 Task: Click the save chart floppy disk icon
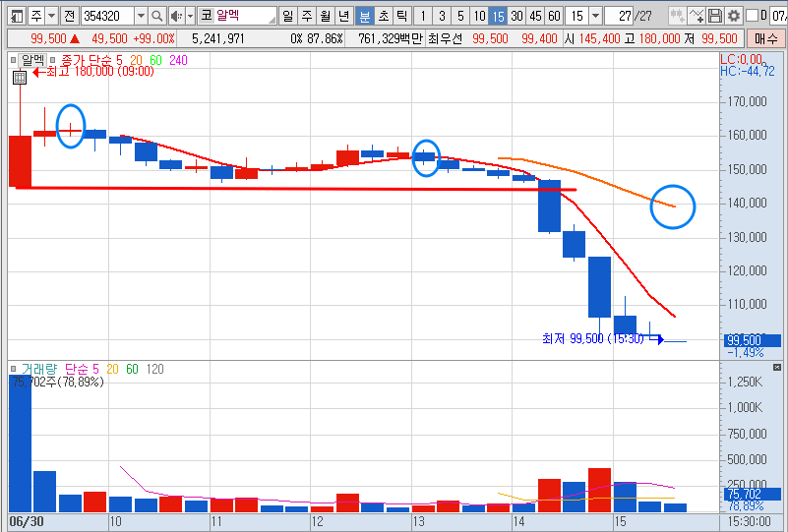click(715, 16)
